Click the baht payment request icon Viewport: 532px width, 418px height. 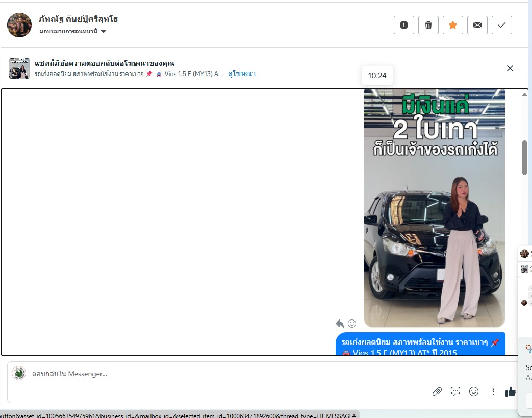click(492, 391)
